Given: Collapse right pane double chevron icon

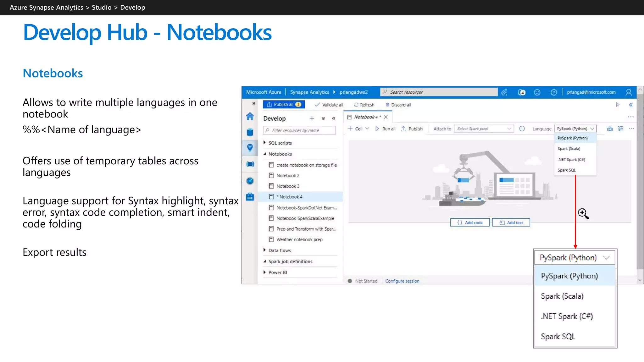Looking at the screenshot, I should click(631, 105).
